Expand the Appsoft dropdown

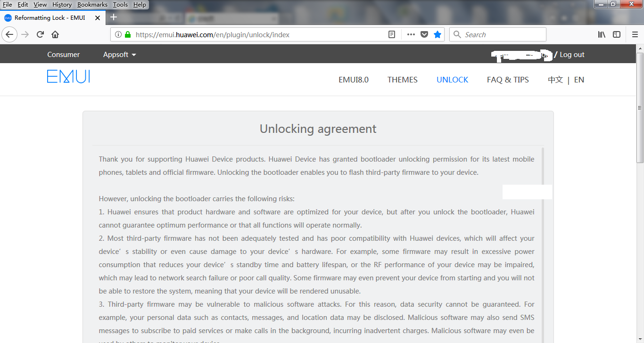tap(120, 55)
